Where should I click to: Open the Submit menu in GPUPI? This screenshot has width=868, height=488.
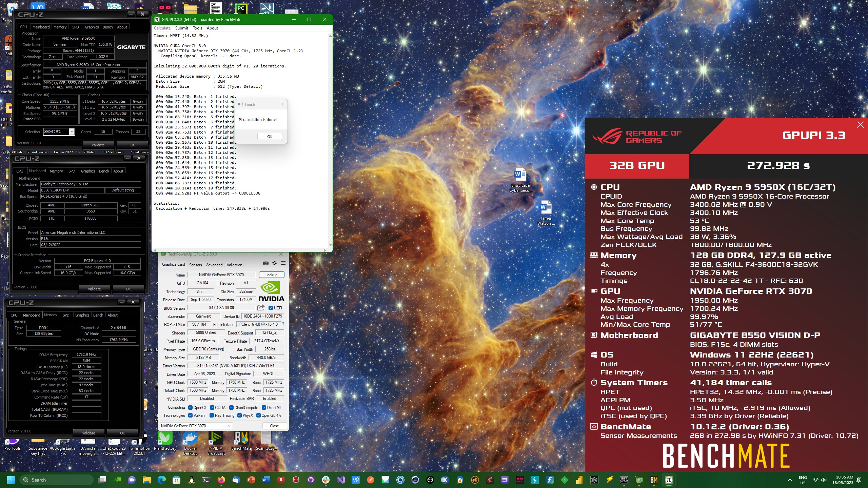coord(181,28)
